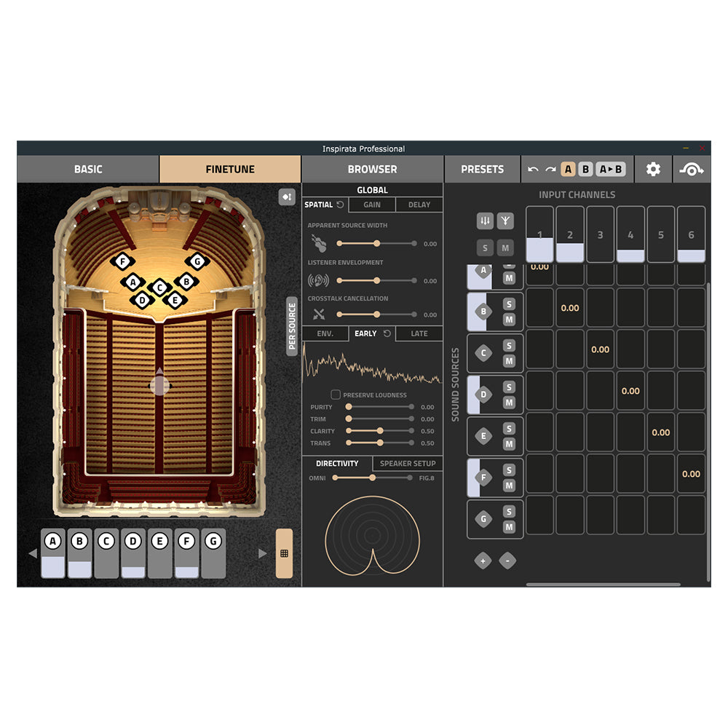728x728 pixels.
Task: Click the grid icon button below the hall
Action: [284, 553]
